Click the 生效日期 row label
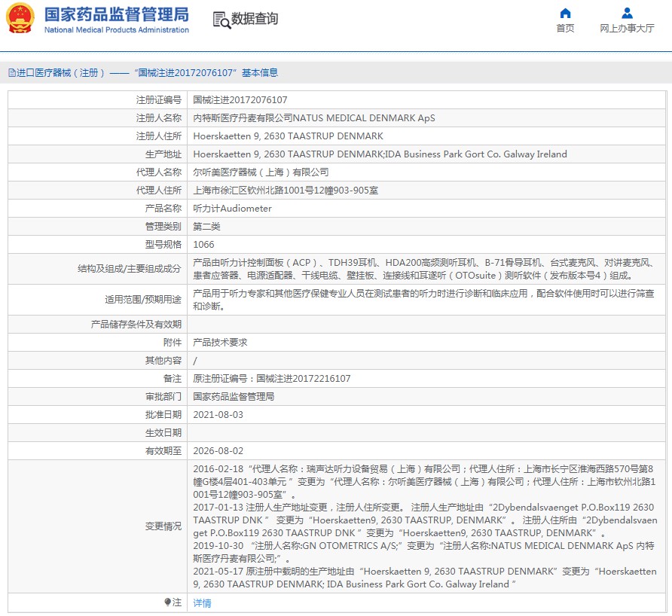 [x=163, y=433]
